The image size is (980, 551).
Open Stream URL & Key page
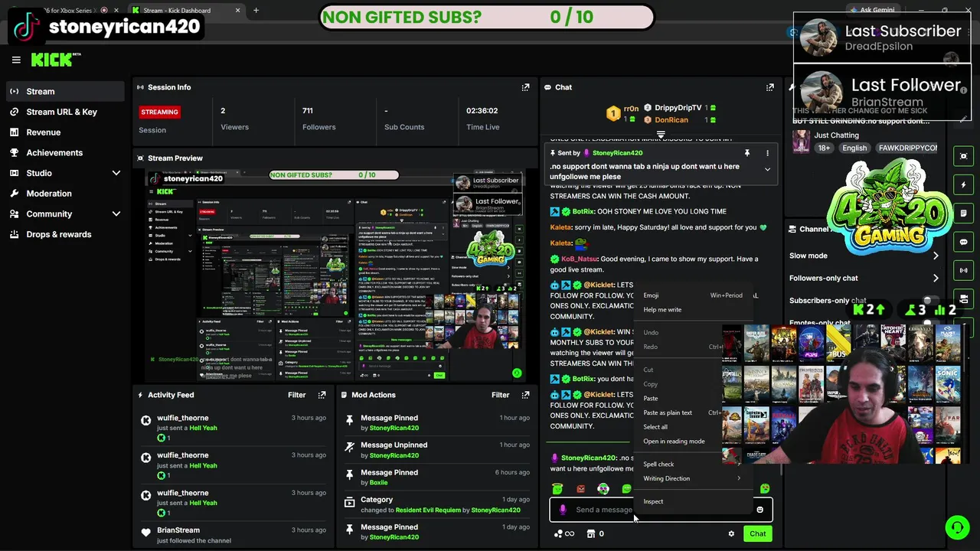[x=65, y=112]
